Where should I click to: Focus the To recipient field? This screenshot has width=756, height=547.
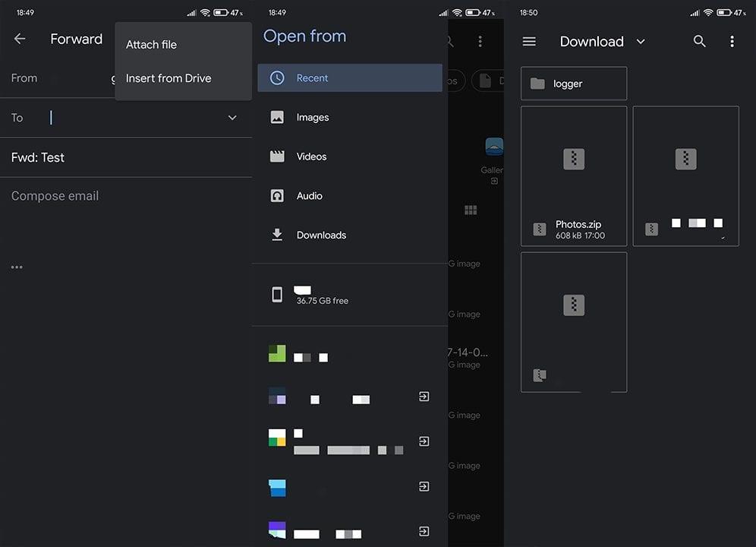coord(125,118)
